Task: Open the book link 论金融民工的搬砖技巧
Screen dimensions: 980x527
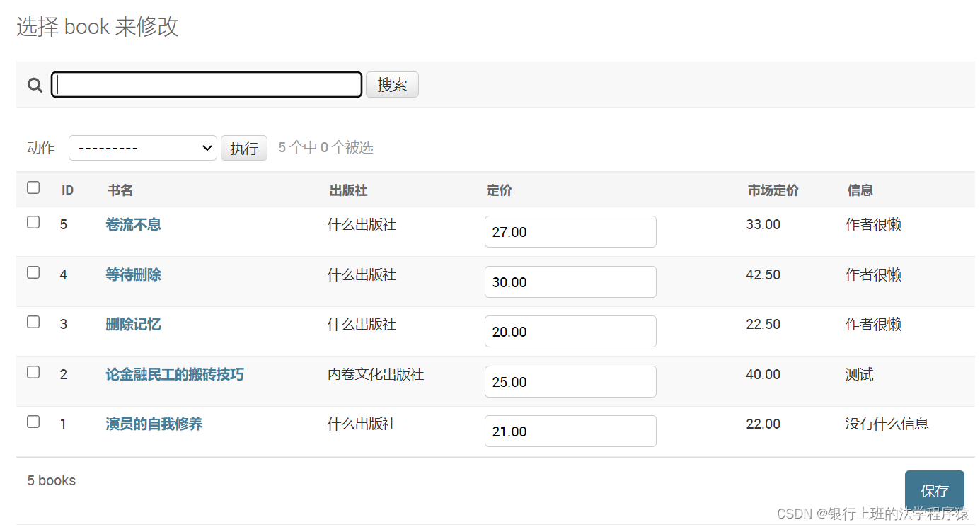Action: click(175, 374)
